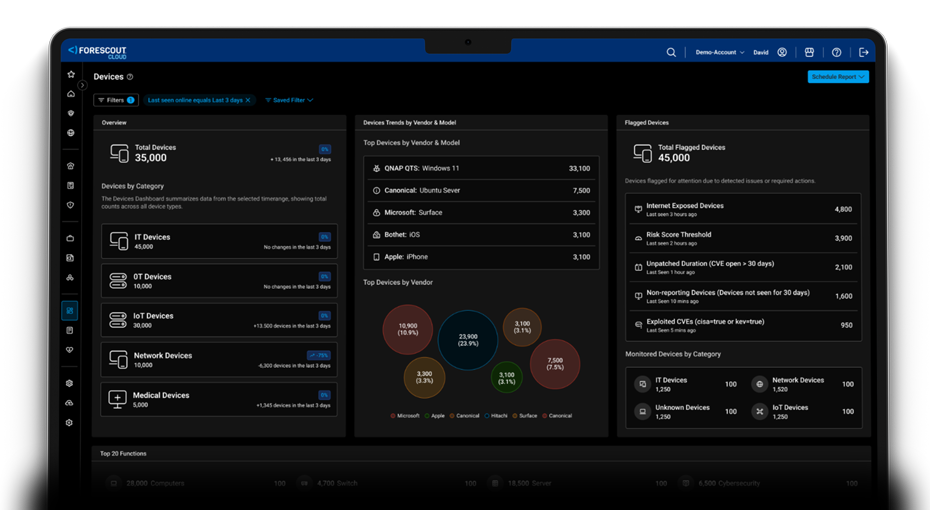Screen dimensions: 930x510
Task: Click the Total Flagged Devices icon
Action: (642, 153)
